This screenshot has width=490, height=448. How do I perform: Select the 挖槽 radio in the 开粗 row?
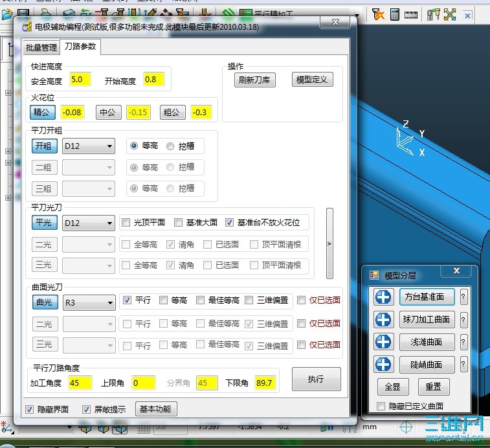170,146
